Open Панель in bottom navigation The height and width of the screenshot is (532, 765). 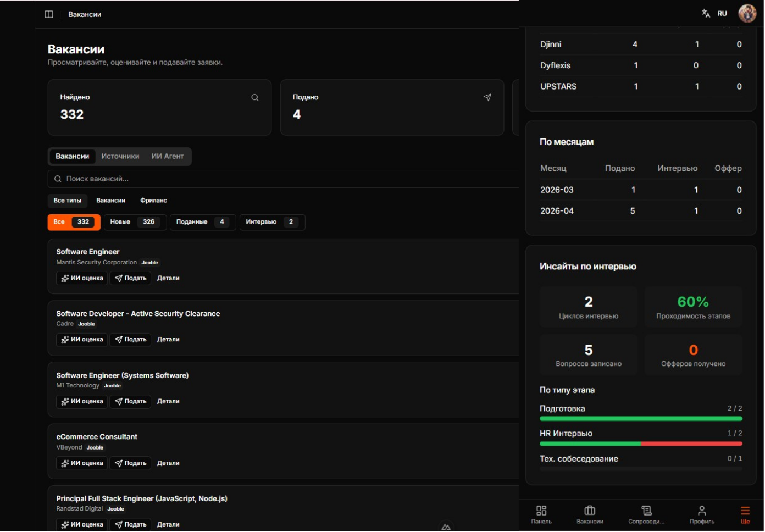[541, 514]
